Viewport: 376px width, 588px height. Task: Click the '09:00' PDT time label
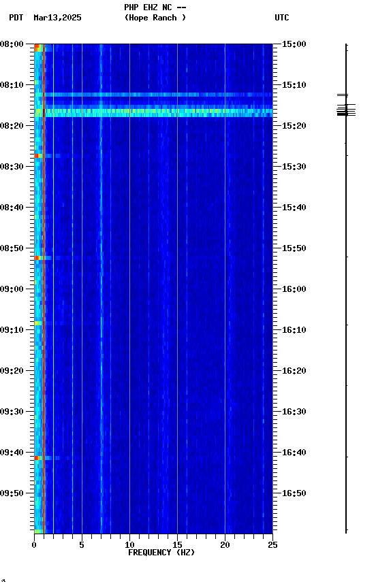(x=12, y=289)
